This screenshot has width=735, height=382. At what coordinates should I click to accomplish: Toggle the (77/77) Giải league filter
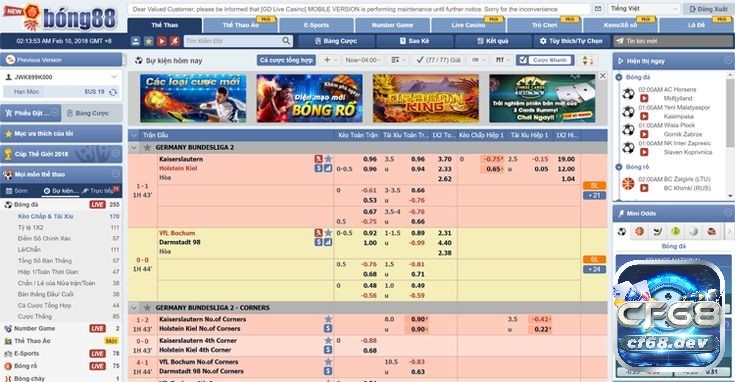438,60
